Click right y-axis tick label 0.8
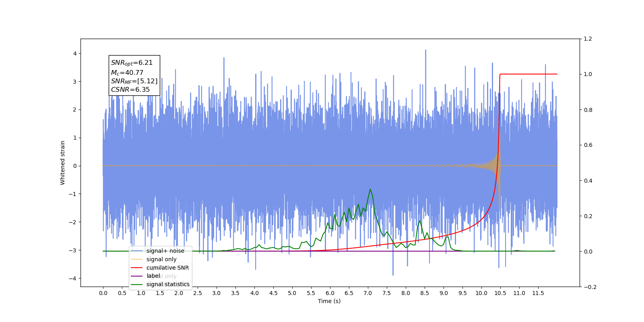The image size is (644, 322). (x=588, y=110)
